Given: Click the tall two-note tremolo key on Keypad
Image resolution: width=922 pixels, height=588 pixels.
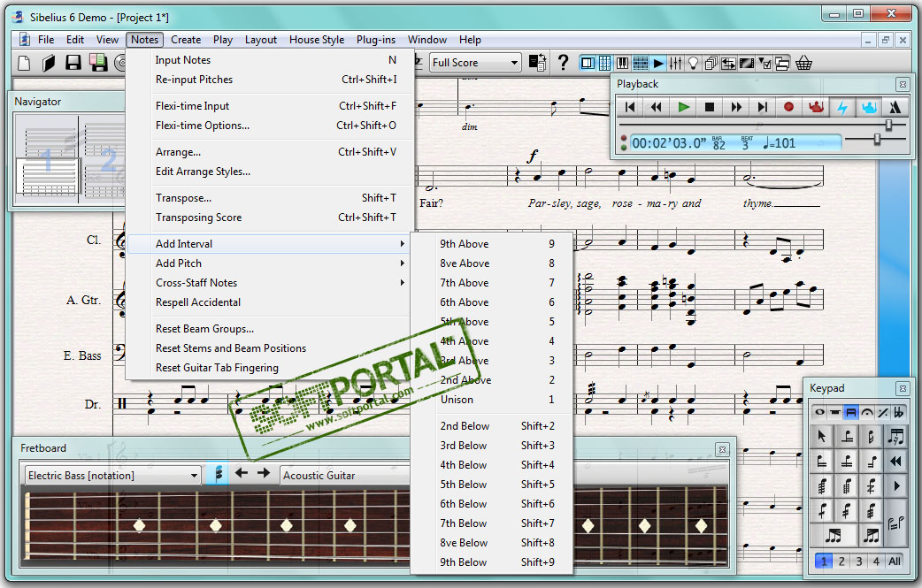Looking at the screenshot, I should click(895, 523).
